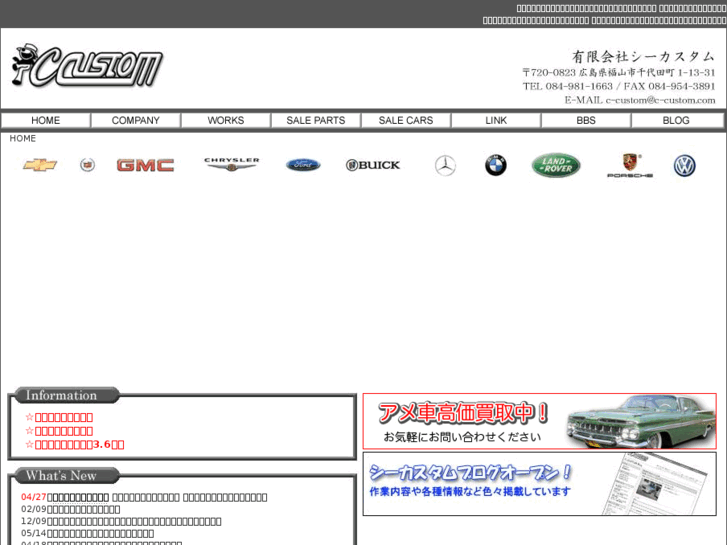Open the 04/27 What's New entry
Image resolution: width=727 pixels, height=545 pixels.
coord(144,497)
